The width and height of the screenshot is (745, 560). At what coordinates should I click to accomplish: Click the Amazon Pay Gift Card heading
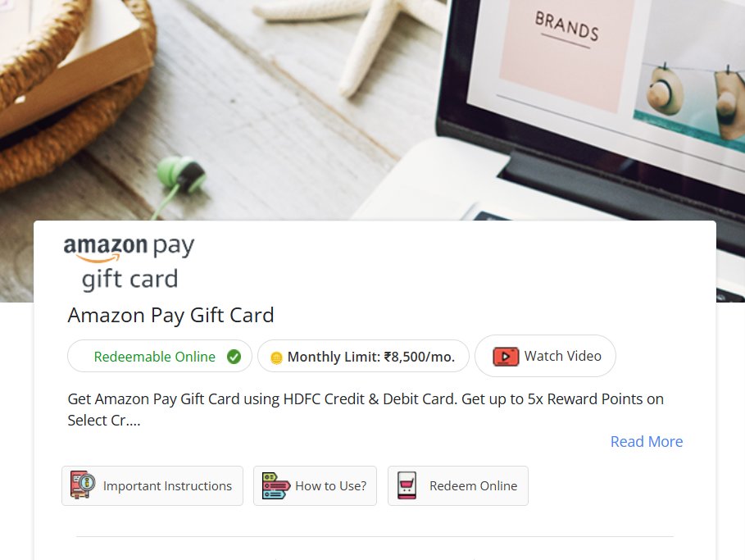coord(170,315)
